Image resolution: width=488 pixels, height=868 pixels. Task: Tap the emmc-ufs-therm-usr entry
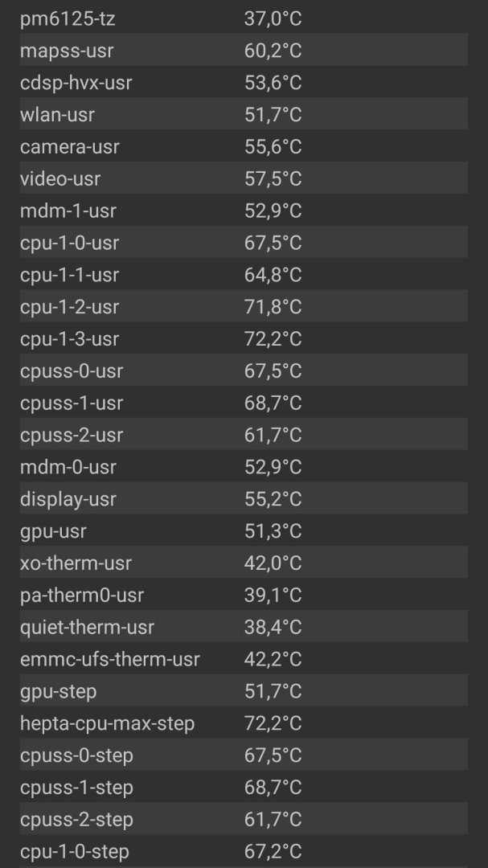coord(244,659)
